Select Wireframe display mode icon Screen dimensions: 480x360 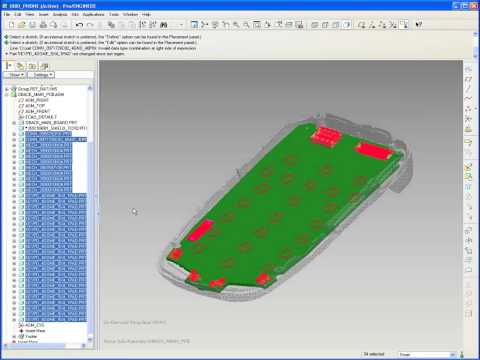coord(315,25)
